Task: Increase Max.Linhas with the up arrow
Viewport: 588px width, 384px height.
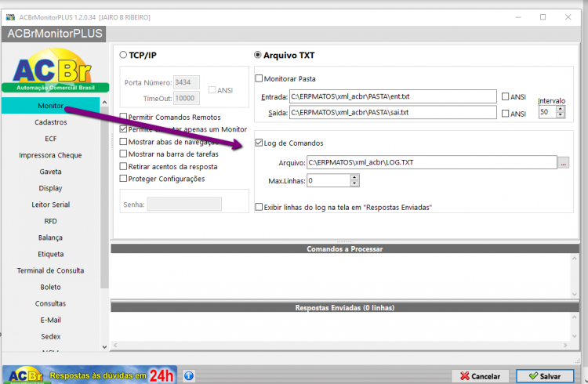Action: click(354, 177)
